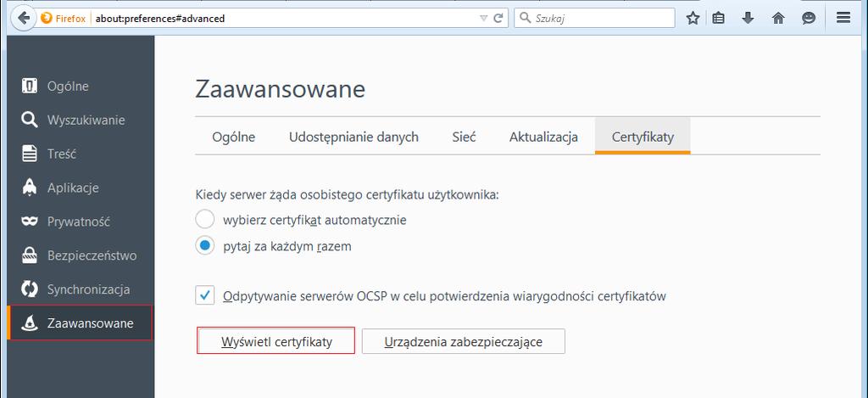The image size is (868, 398).
Task: Focus the Szukaj search box
Action: point(594,19)
